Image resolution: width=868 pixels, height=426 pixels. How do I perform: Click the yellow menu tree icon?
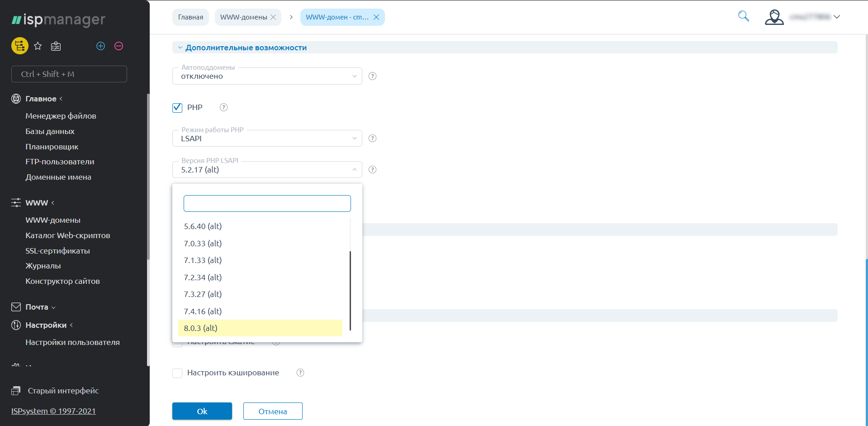coord(19,46)
